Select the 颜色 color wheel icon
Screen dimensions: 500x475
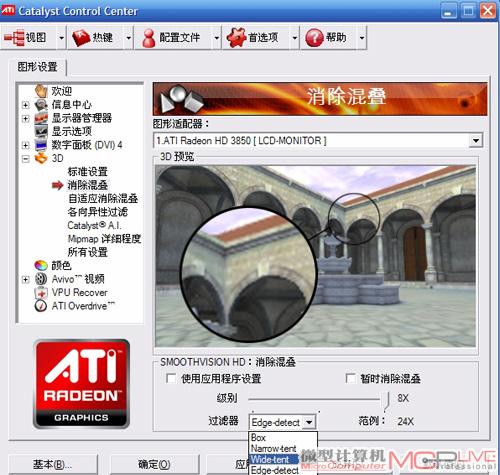41,266
